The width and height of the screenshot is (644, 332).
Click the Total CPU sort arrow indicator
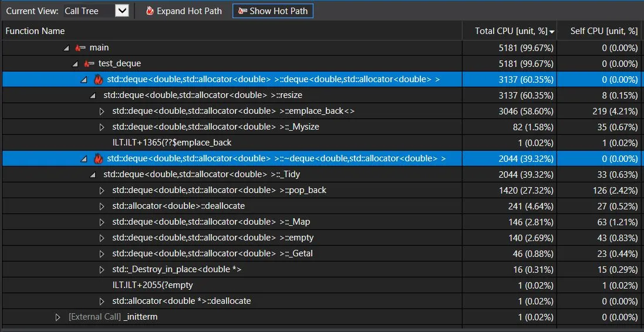552,32
